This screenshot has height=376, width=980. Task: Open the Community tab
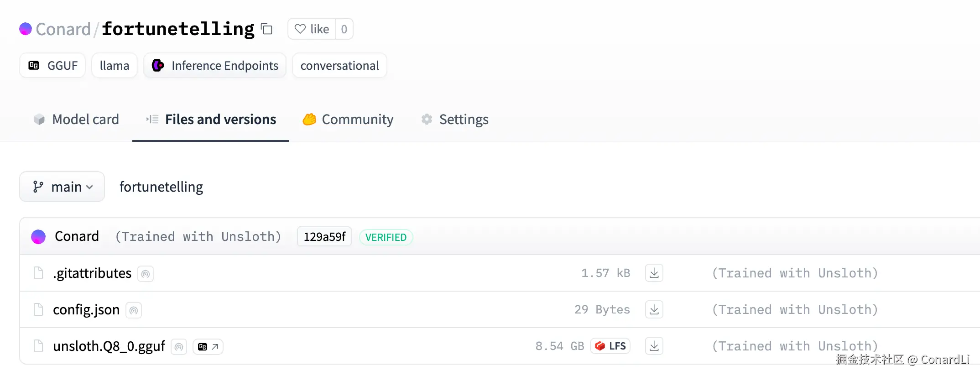coord(348,119)
